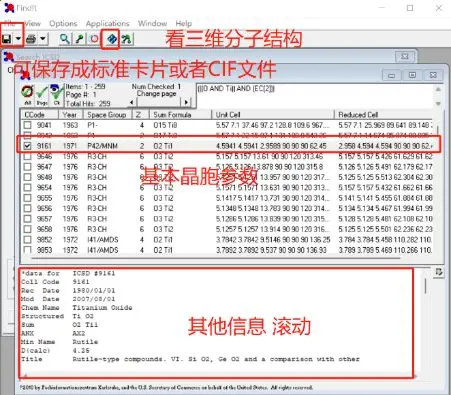The height and width of the screenshot is (395, 451).
Task: Click the magnifier Search icon
Action: click(x=64, y=39)
